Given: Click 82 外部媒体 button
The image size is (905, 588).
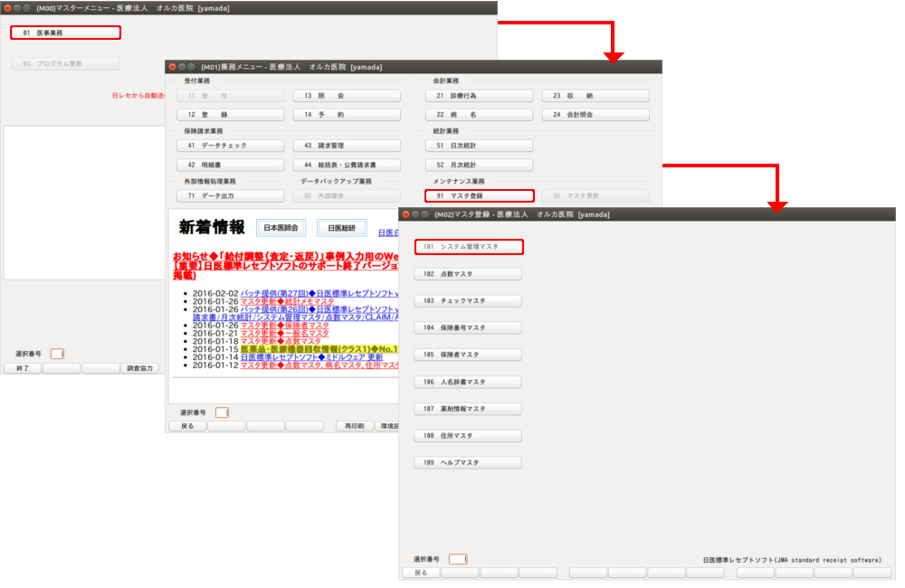Looking at the screenshot, I should click(347, 196).
